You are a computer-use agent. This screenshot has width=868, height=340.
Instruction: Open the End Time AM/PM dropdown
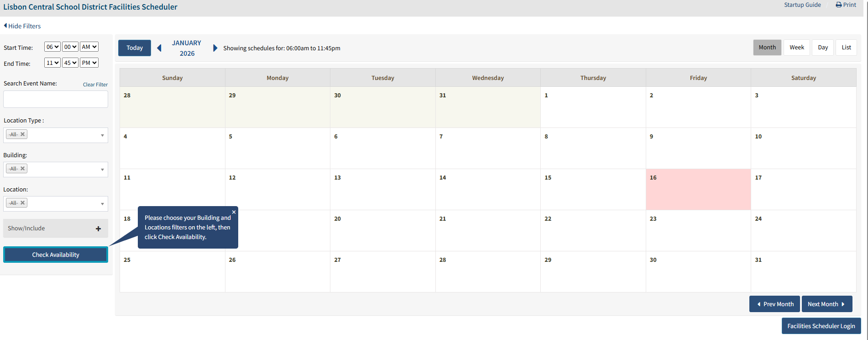click(89, 63)
